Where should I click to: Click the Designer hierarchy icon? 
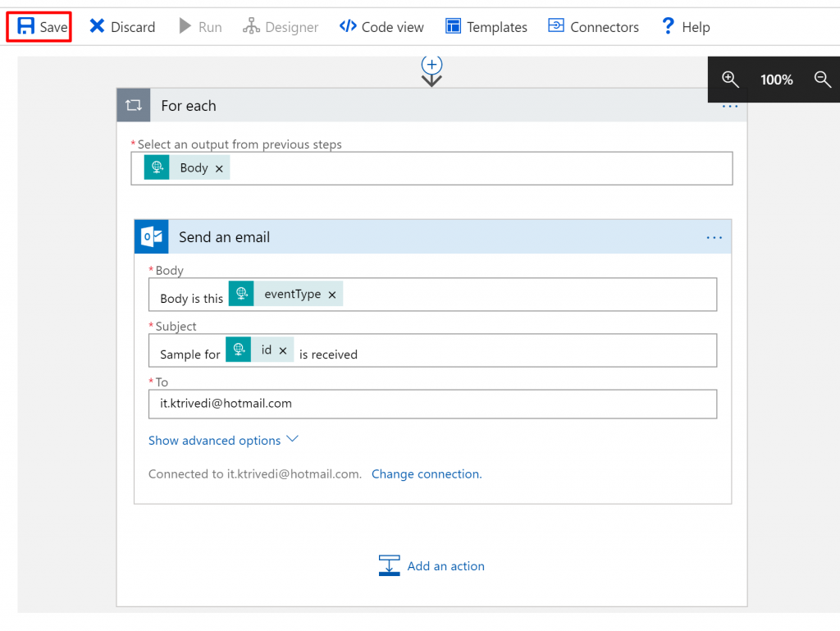coord(251,25)
